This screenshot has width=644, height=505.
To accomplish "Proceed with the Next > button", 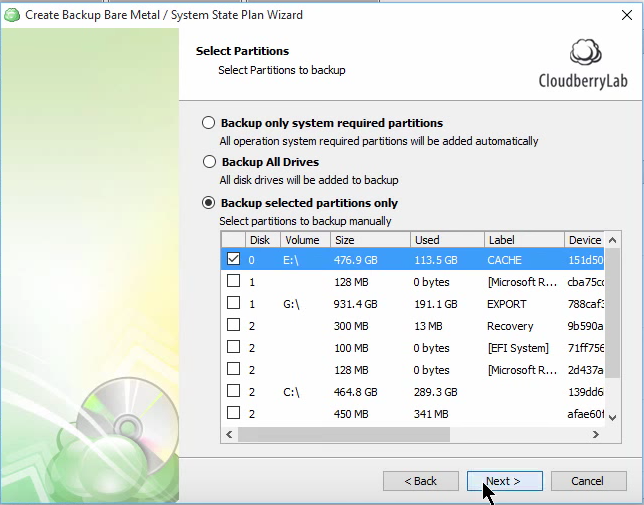I will coord(505,481).
